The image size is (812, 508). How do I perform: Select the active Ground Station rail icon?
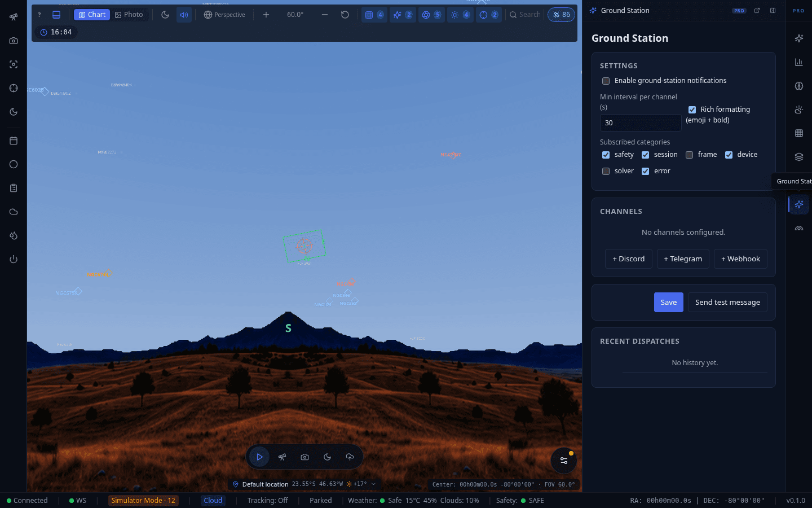click(799, 204)
